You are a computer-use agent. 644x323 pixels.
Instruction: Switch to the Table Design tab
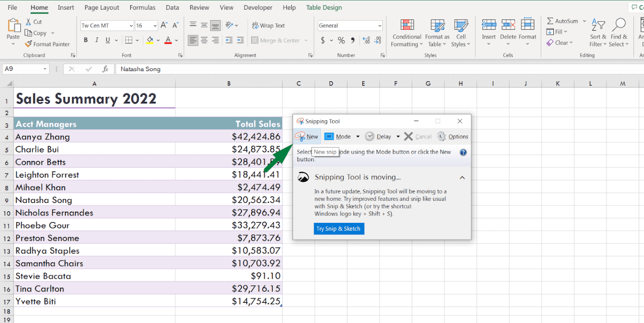click(324, 7)
